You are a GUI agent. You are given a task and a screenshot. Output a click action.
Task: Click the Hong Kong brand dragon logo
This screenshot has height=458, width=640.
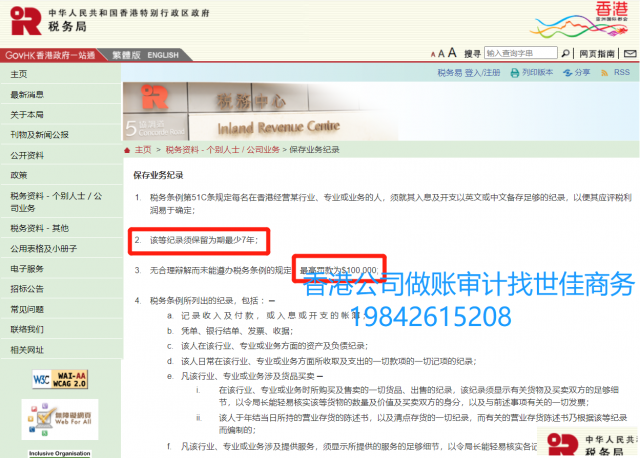click(x=580, y=20)
